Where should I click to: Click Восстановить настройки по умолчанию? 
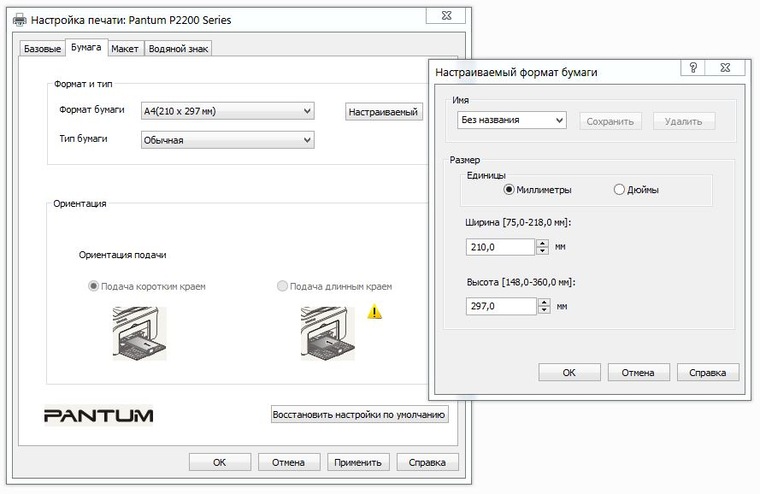point(359,414)
